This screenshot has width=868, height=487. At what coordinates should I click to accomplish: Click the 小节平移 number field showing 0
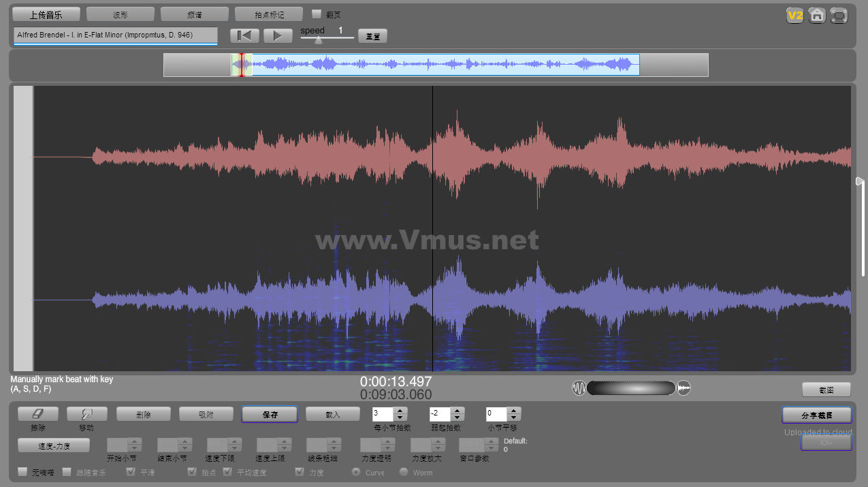point(497,414)
